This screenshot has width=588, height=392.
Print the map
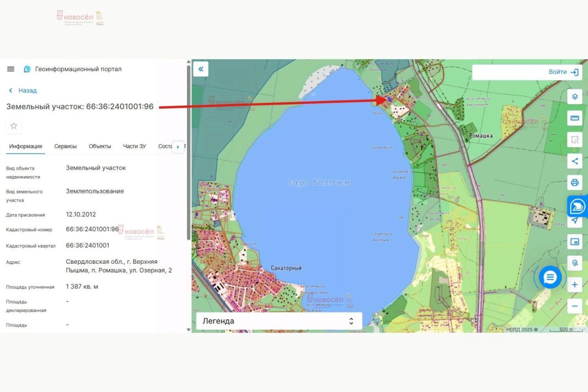click(574, 182)
